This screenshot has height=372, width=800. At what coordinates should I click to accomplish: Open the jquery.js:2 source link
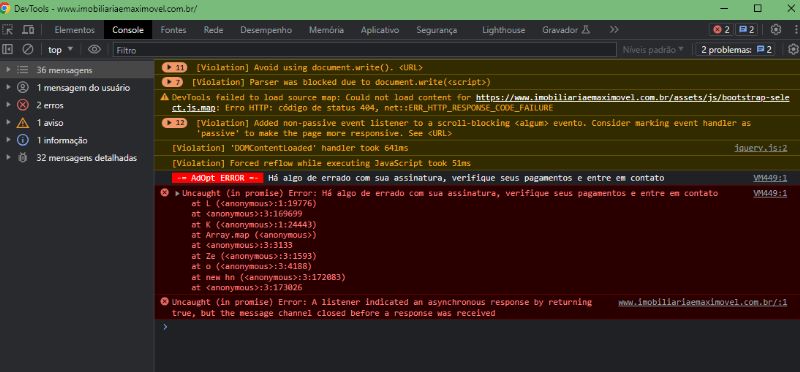(x=761, y=148)
